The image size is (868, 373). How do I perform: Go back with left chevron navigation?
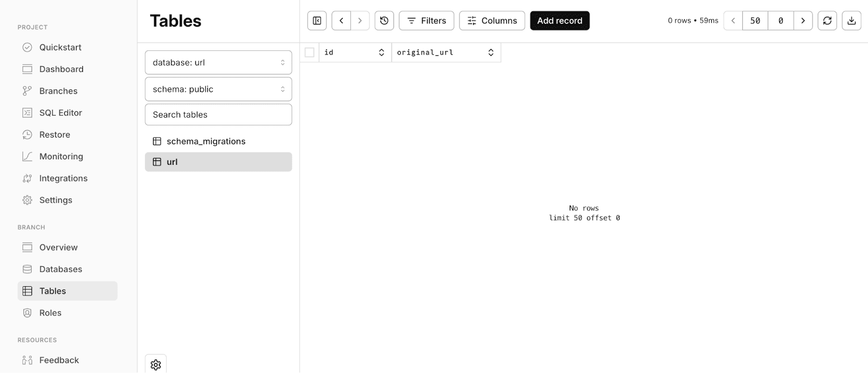click(341, 21)
